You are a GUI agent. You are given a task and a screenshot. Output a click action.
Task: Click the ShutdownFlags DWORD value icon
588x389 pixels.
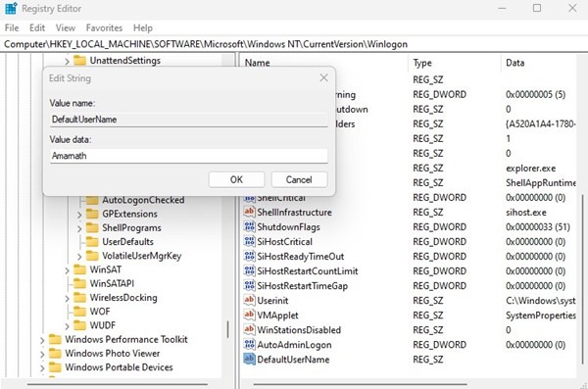tap(249, 226)
